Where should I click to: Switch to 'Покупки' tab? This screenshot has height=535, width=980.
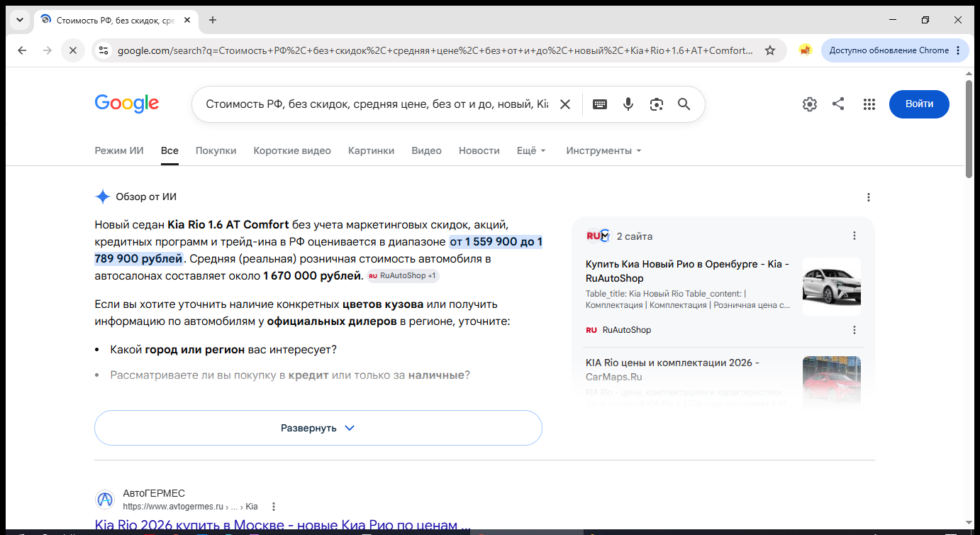(216, 150)
